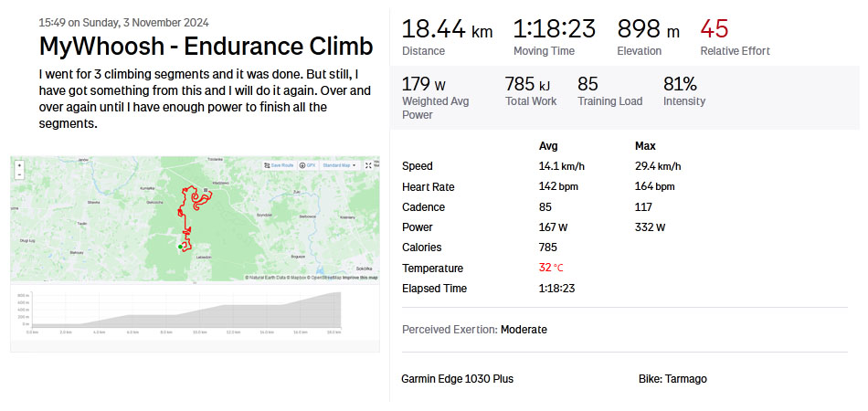Download the GPX file
Screen dimensions: 868x411
[308, 165]
